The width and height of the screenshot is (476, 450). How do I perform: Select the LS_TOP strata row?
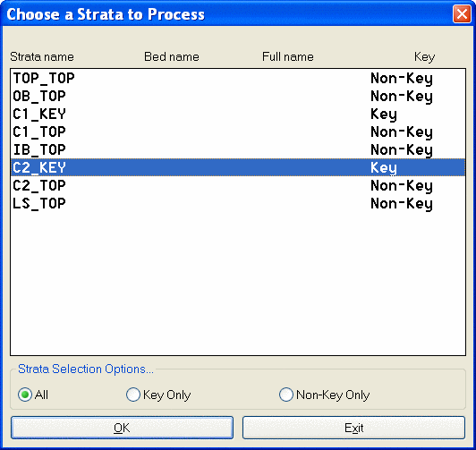click(x=238, y=203)
